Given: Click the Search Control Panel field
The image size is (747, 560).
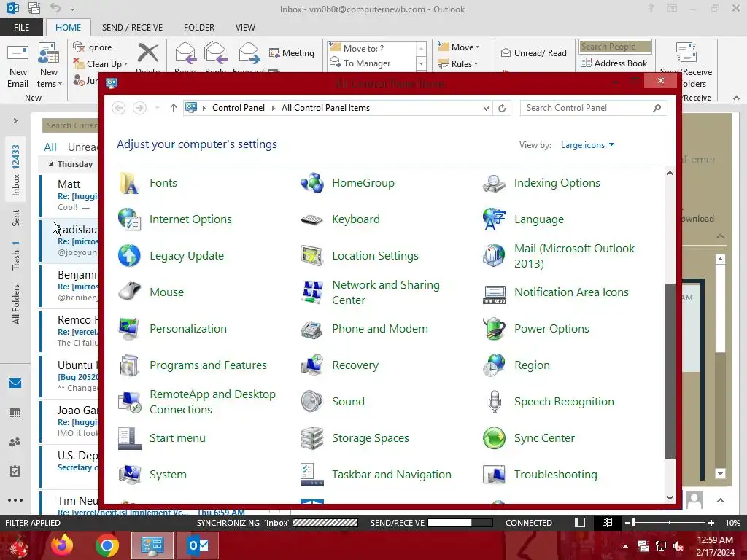Looking at the screenshot, I should coord(593,108).
